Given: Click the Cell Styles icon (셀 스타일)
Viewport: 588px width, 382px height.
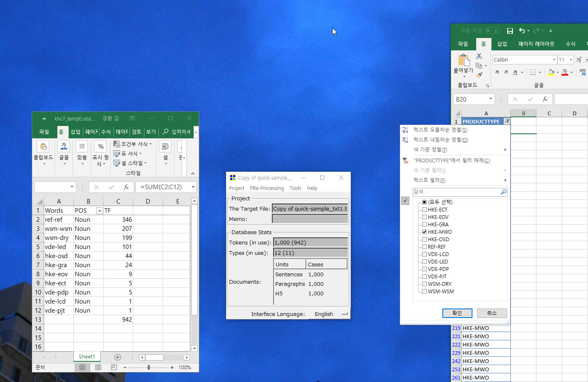Looking at the screenshot, I should coord(117,163).
